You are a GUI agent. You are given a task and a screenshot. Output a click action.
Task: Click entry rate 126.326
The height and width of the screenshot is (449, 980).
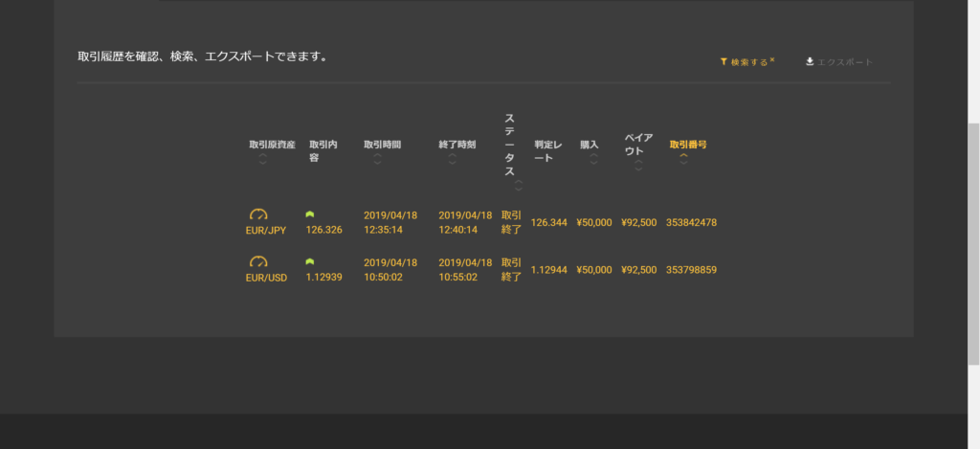click(323, 230)
